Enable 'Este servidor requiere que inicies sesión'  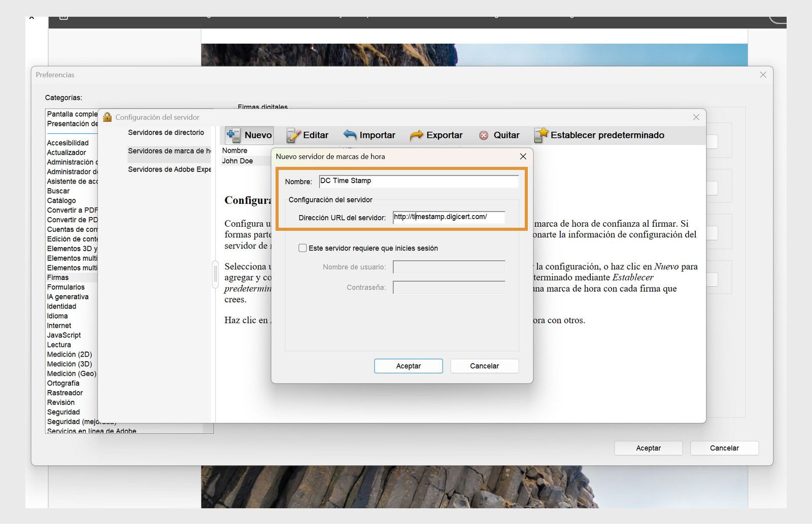[x=302, y=248]
